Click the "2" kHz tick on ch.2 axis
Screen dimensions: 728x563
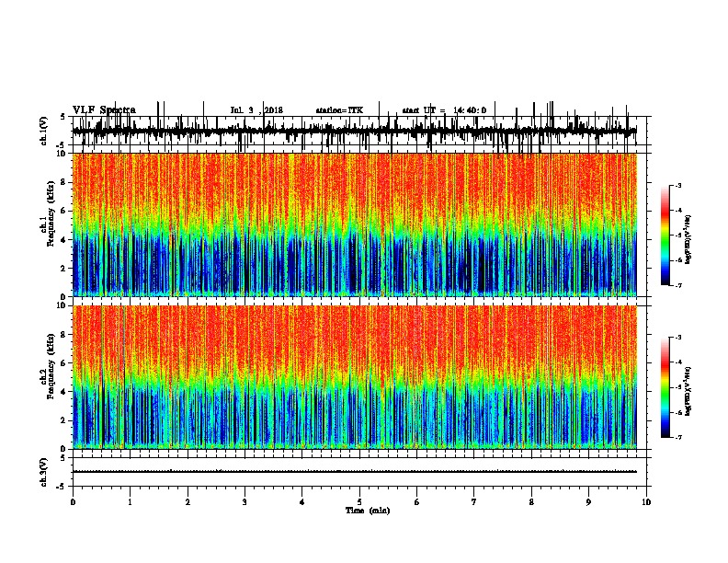coord(64,420)
